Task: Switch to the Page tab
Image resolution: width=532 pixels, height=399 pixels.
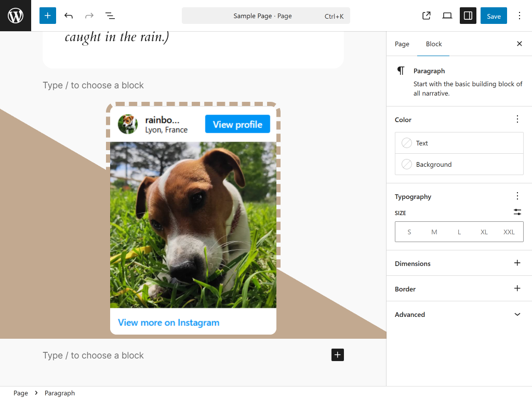Action: point(402,44)
